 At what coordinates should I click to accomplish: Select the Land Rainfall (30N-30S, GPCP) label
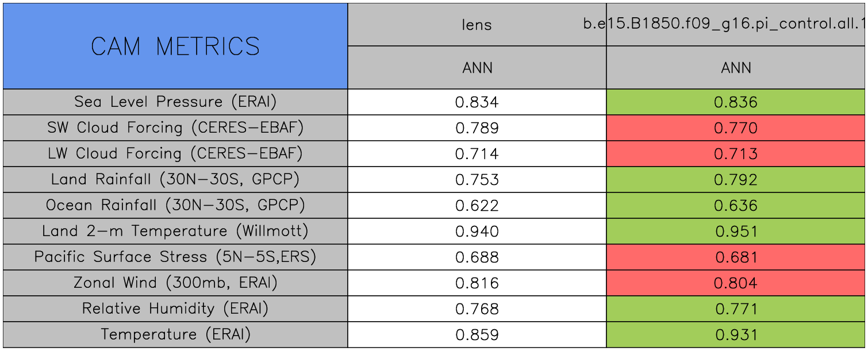(175, 179)
